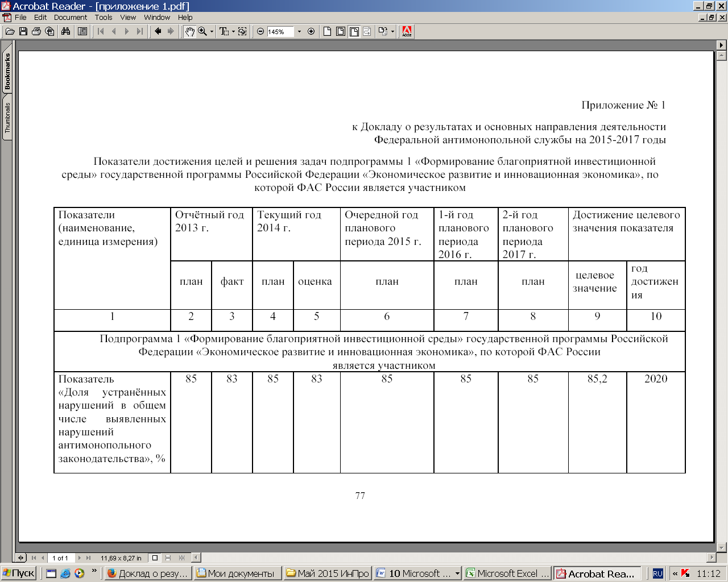Click the zoom out minus button
The height and width of the screenshot is (582, 728).
pyautogui.click(x=260, y=32)
